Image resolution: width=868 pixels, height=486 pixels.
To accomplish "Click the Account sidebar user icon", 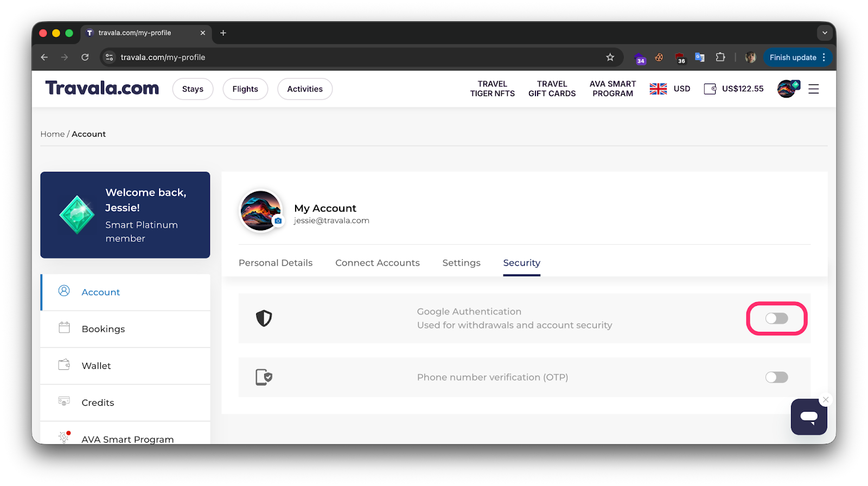I will click(64, 291).
